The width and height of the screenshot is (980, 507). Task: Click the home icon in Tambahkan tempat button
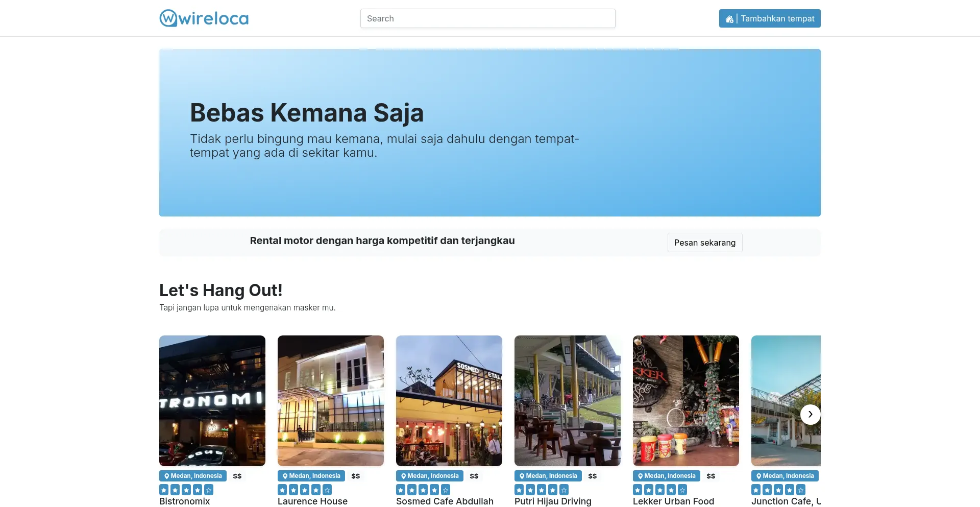[x=729, y=18]
